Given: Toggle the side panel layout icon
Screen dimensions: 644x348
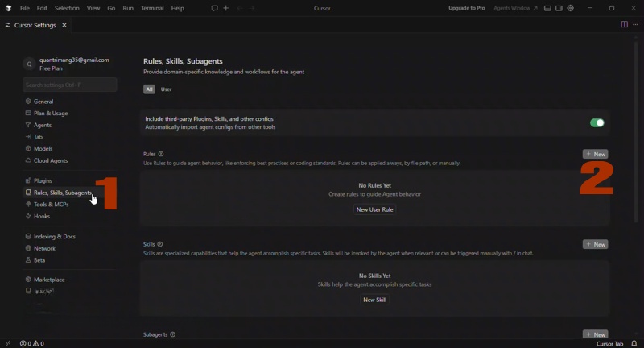Looking at the screenshot, I should click(559, 8).
